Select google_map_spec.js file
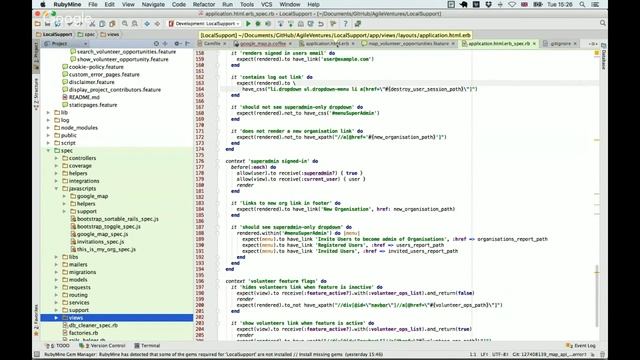Screen dimensions: 640x360 click(x=102, y=234)
